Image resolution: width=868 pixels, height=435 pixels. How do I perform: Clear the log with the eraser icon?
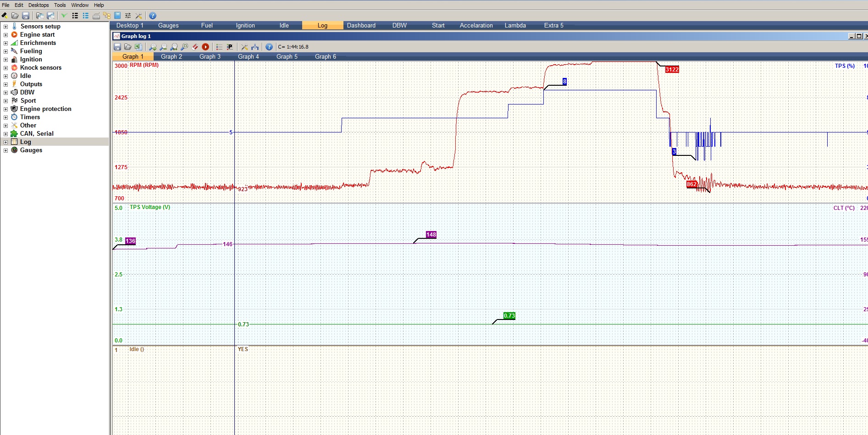pos(195,47)
